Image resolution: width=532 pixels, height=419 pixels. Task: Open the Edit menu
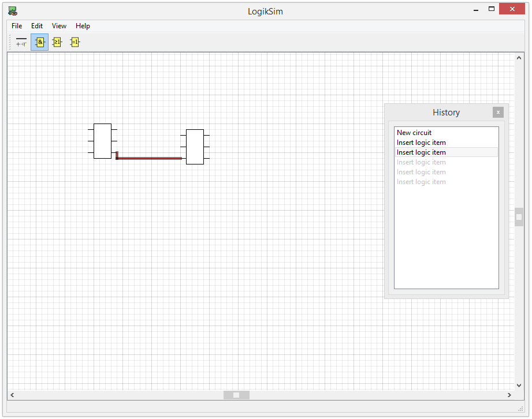pos(37,26)
